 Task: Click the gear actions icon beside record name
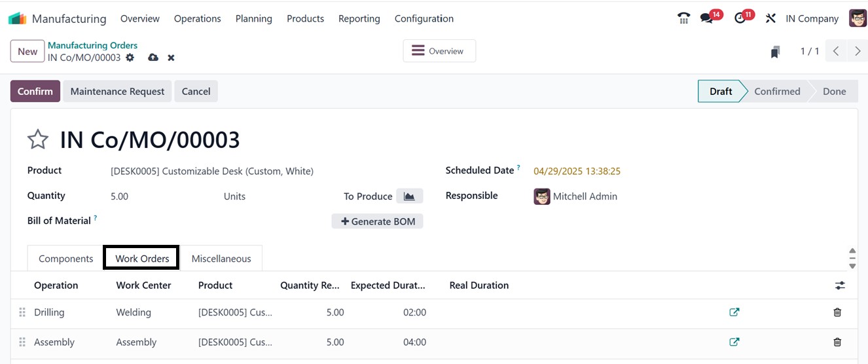130,58
